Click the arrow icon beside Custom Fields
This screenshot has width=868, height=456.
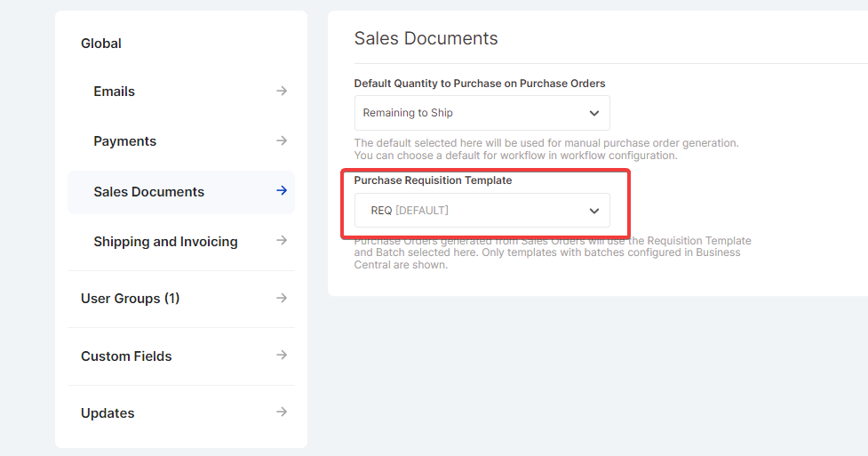(281, 355)
